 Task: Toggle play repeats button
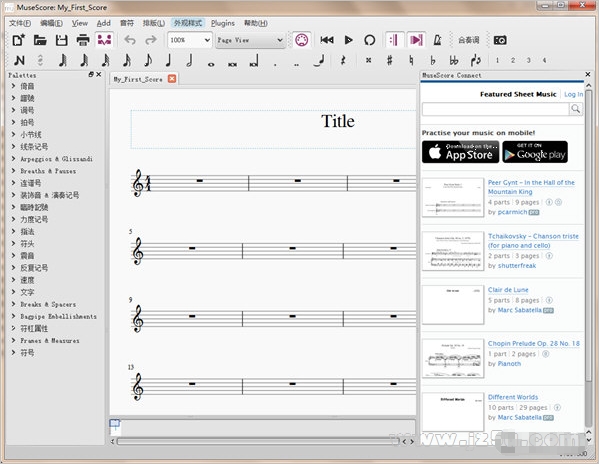(394, 40)
